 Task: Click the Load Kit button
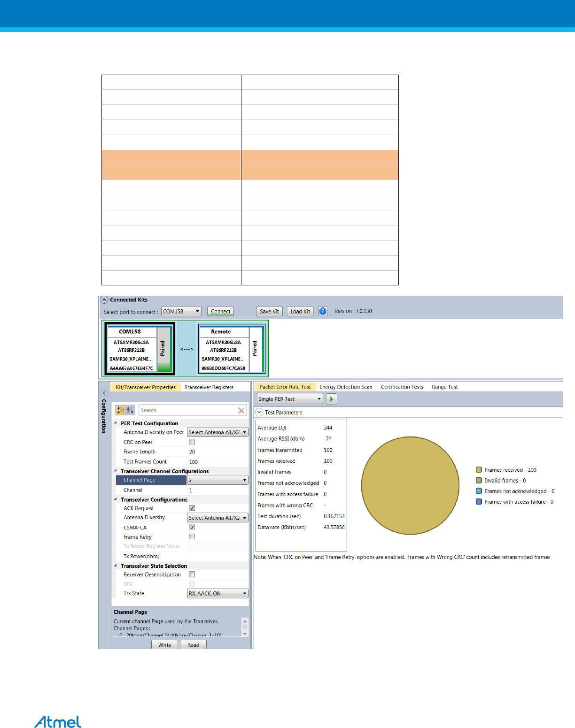point(300,311)
